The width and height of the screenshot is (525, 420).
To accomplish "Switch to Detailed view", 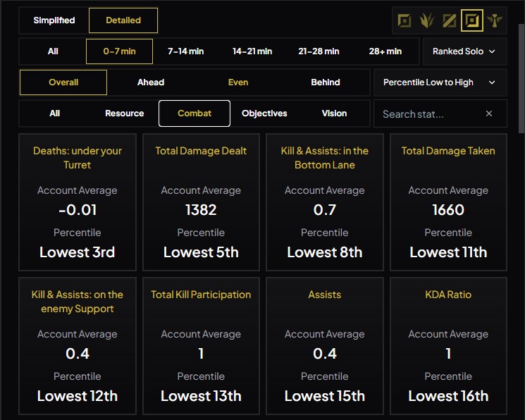I will tap(123, 20).
